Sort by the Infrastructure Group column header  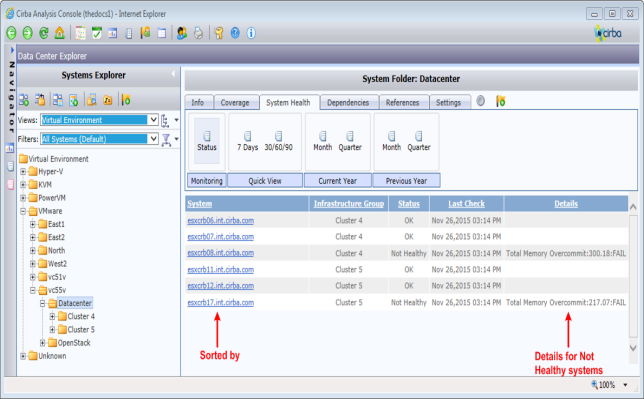point(349,204)
